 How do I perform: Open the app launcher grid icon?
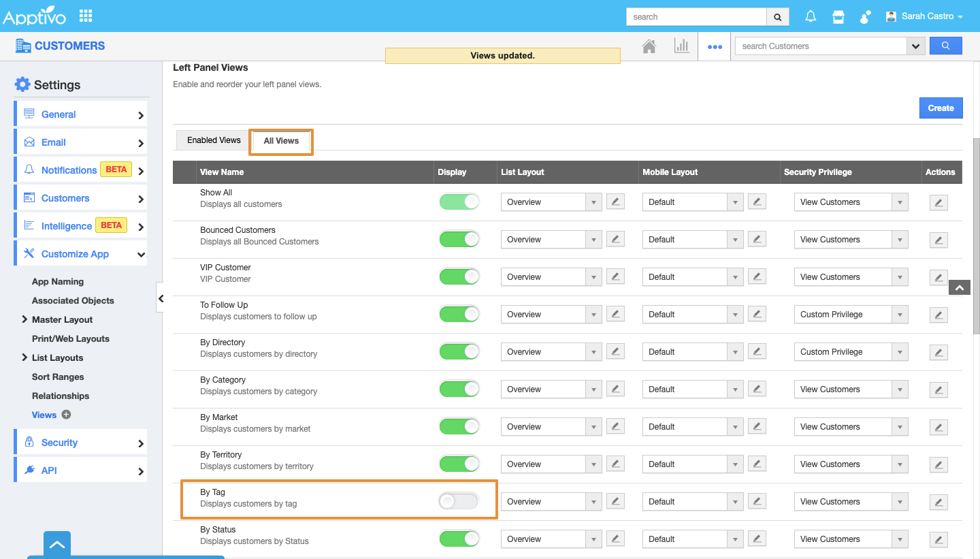coord(86,16)
